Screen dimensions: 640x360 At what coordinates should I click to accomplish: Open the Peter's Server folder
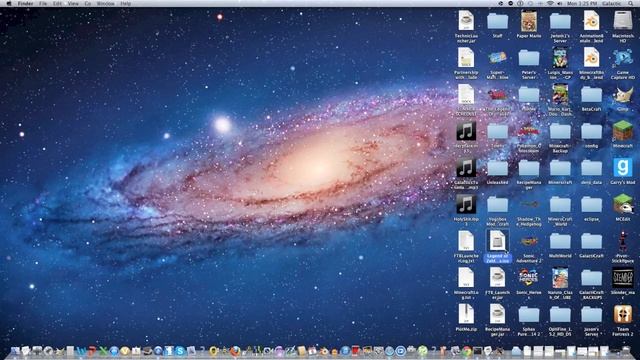coord(529,58)
